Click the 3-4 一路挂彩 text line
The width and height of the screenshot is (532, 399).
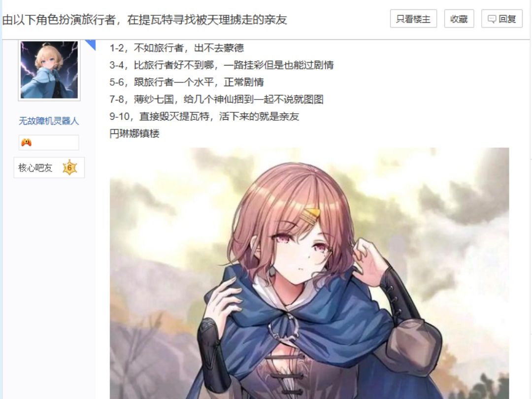coord(222,65)
